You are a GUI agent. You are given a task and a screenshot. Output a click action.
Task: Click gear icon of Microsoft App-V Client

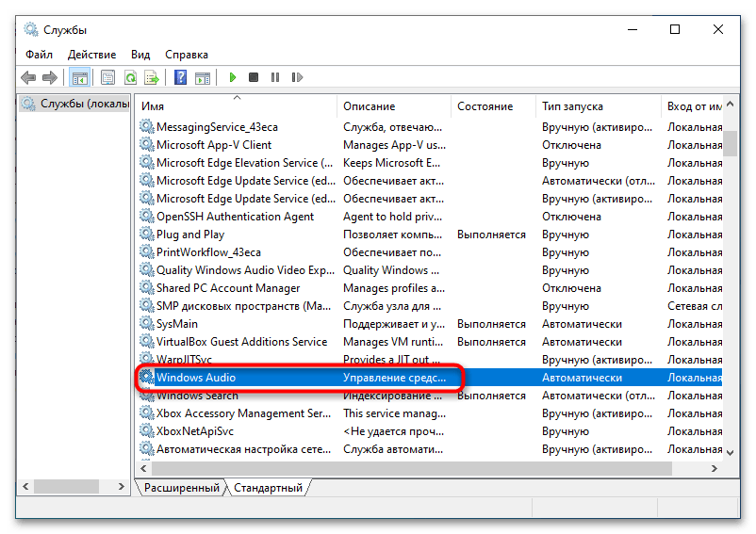(x=146, y=144)
